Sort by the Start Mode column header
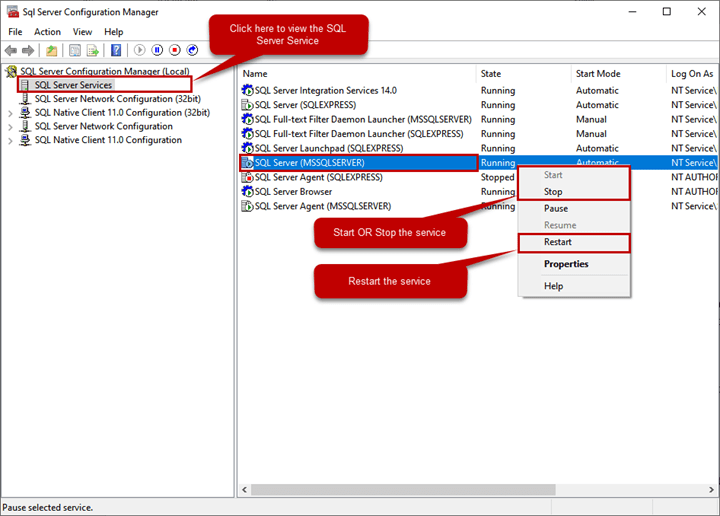720x516 pixels. tap(619, 74)
